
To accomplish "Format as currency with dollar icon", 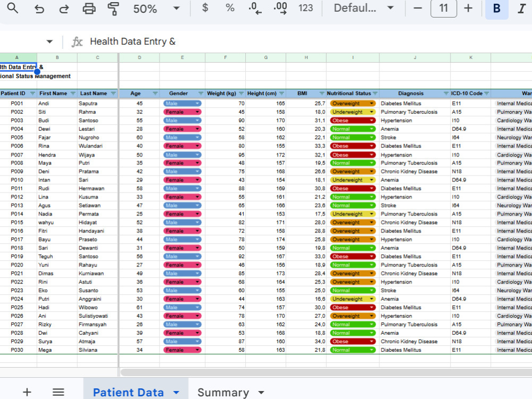I will click(205, 8).
